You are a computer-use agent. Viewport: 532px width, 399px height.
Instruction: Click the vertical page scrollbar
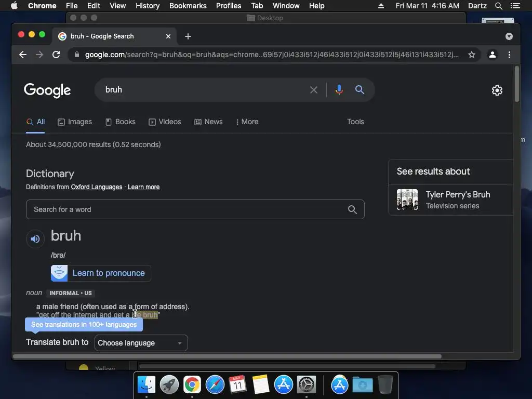[x=517, y=84]
